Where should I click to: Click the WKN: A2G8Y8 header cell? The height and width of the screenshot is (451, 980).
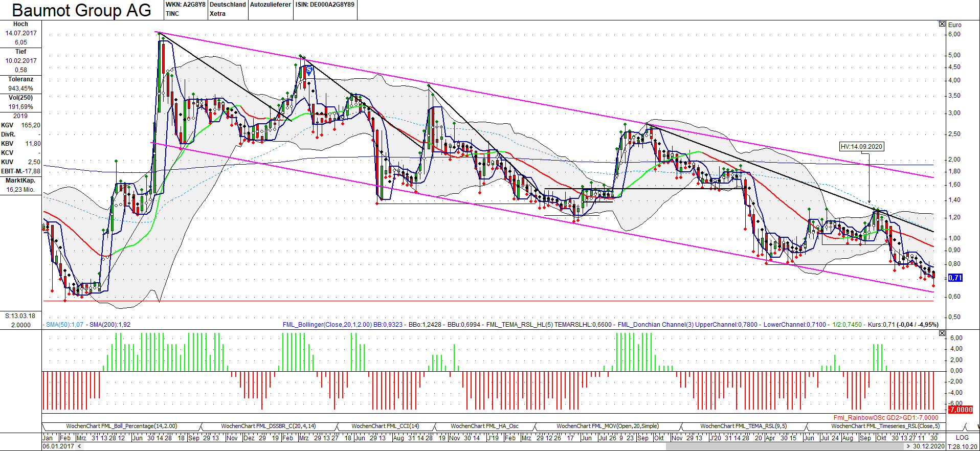coord(185,5)
